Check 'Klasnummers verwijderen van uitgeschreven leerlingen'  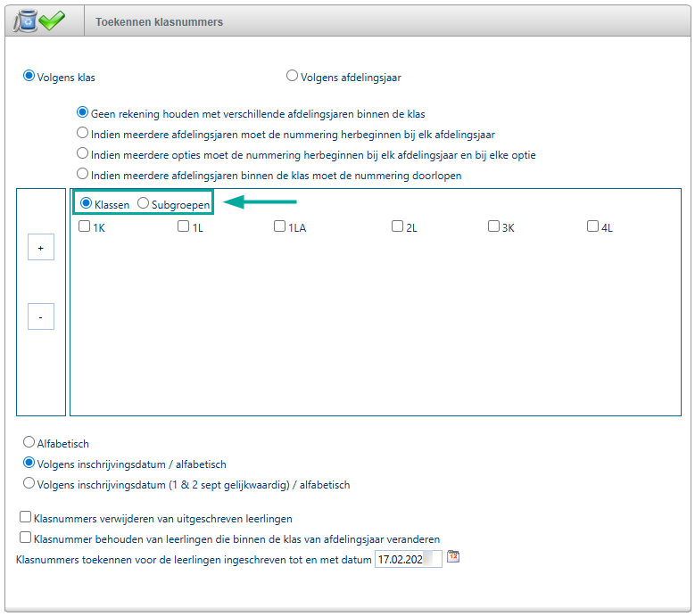[x=25, y=517]
